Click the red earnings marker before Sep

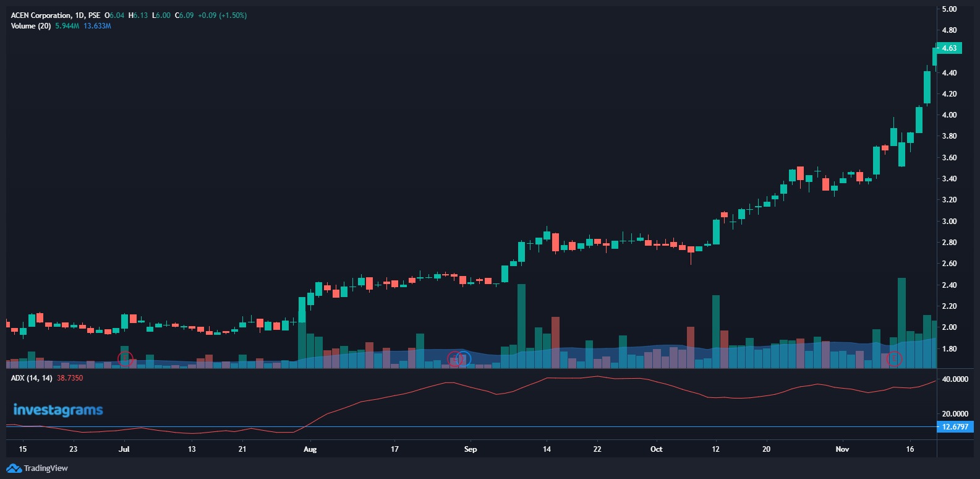454,359
